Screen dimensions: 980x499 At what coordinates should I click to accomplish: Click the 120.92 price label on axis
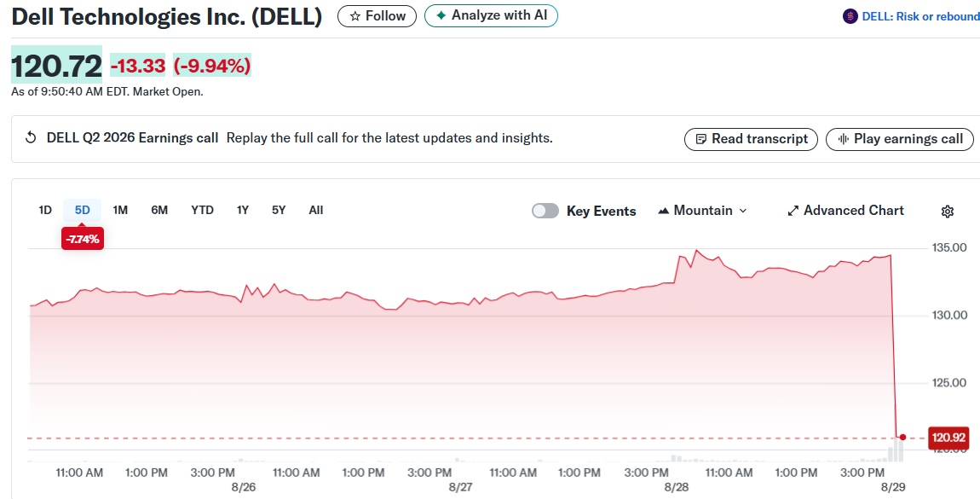[948, 438]
